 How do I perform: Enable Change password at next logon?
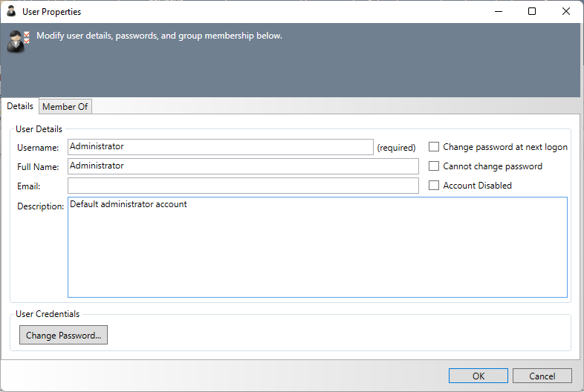pyautogui.click(x=434, y=147)
